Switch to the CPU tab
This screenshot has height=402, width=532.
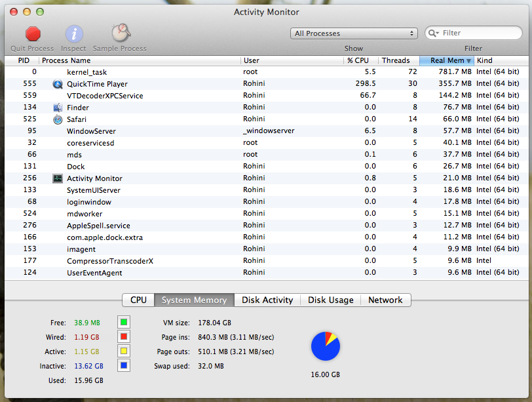point(138,300)
